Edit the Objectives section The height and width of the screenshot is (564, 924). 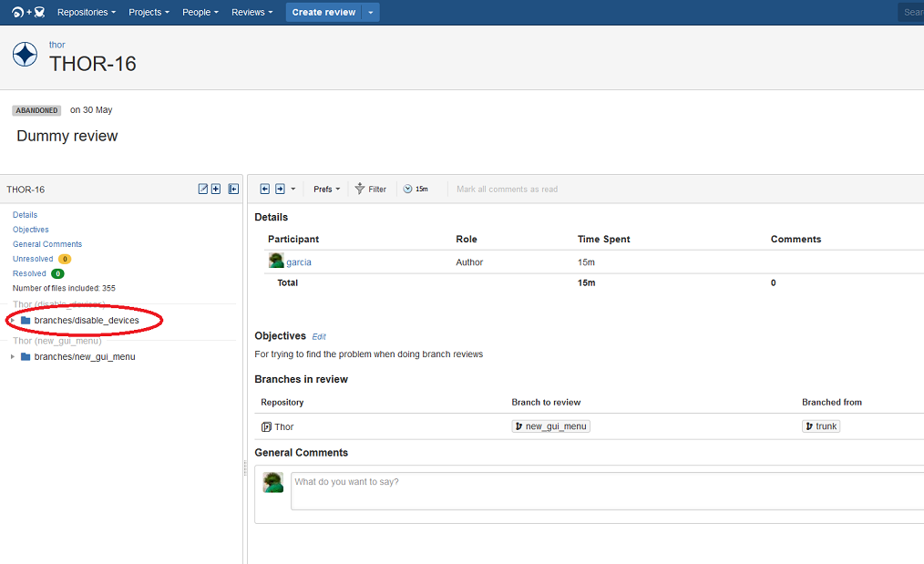click(319, 336)
